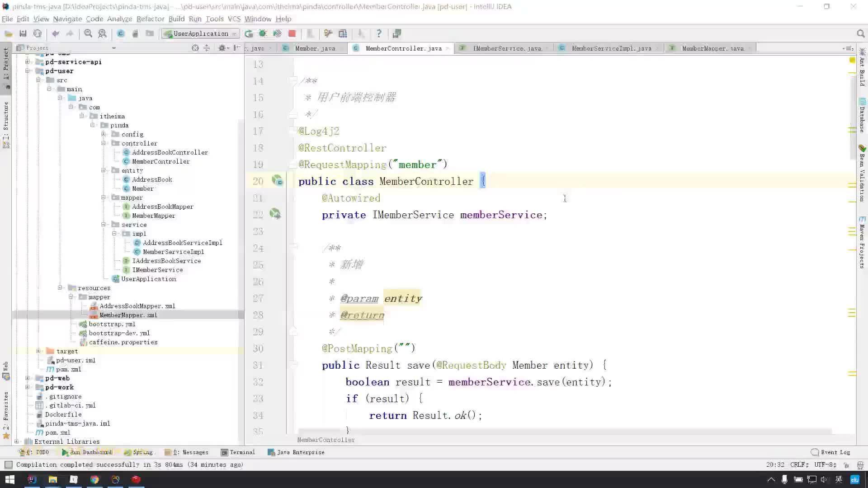Start debugging with the Debug bug icon
The height and width of the screenshot is (488, 868).
pos(263,33)
